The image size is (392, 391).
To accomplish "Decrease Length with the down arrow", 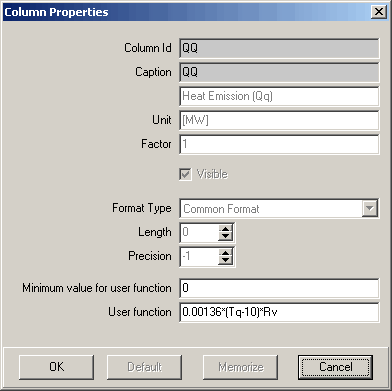I will 226,236.
